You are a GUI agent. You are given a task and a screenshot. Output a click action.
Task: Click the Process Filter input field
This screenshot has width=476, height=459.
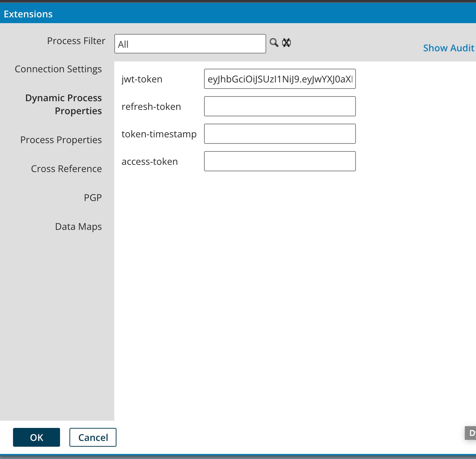(x=190, y=44)
